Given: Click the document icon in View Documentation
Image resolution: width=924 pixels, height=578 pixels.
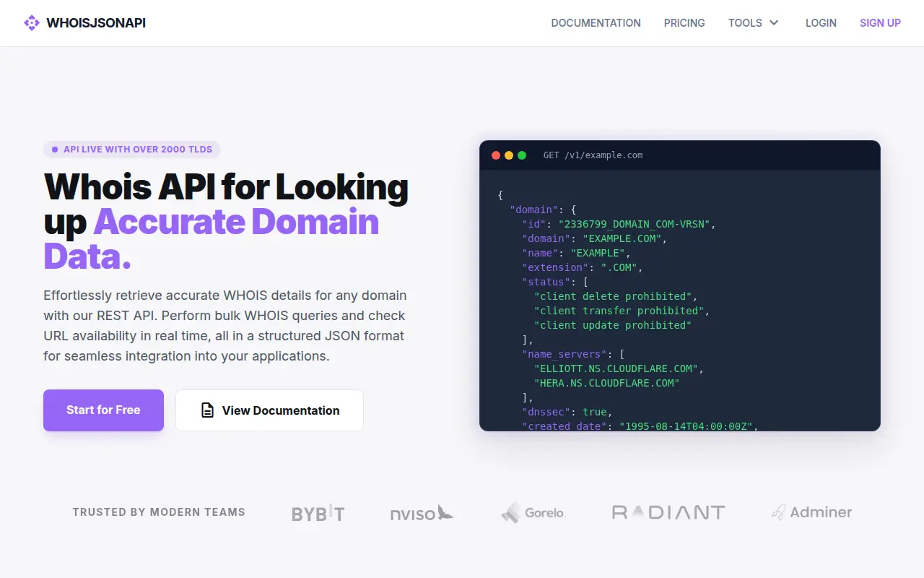Looking at the screenshot, I should click(207, 410).
